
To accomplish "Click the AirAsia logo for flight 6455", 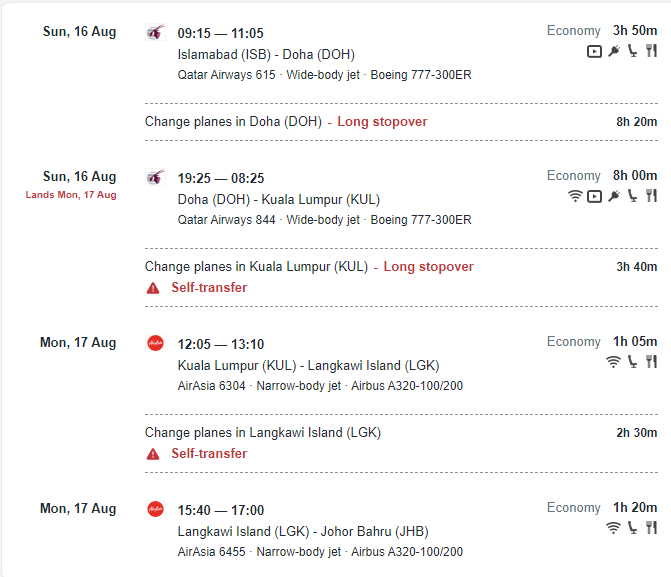I will [155, 509].
